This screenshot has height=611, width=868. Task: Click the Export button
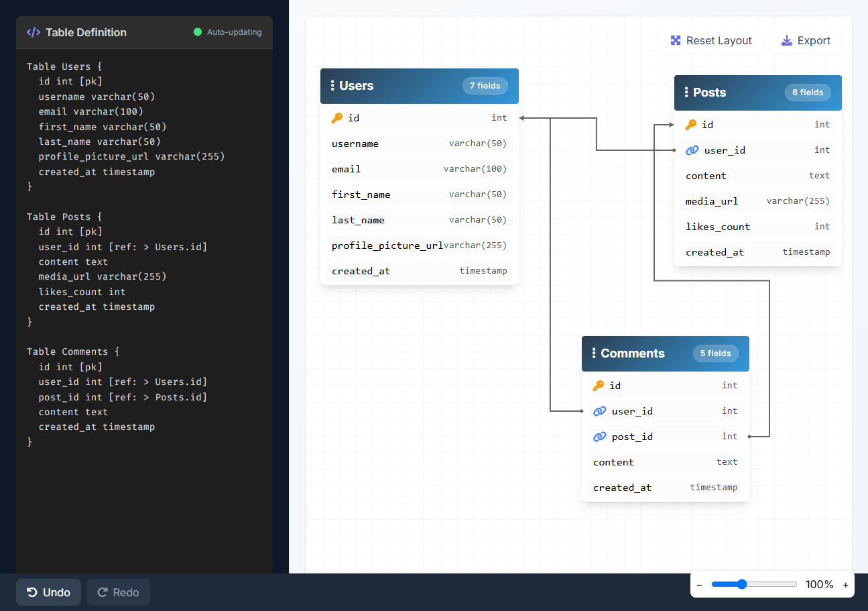[806, 41]
